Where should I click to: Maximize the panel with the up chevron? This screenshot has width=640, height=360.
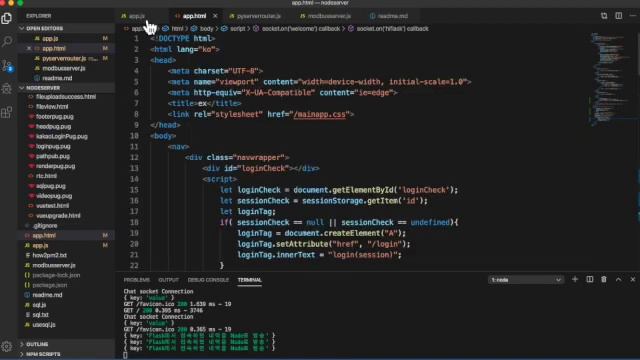coord(618,280)
